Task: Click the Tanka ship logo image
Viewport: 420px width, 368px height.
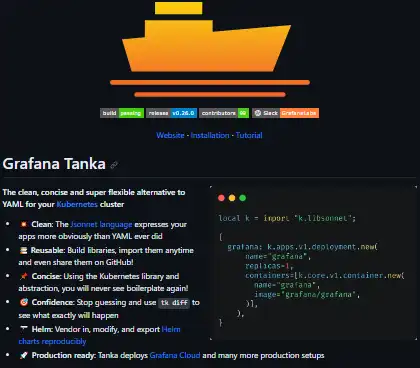Action: click(210, 49)
